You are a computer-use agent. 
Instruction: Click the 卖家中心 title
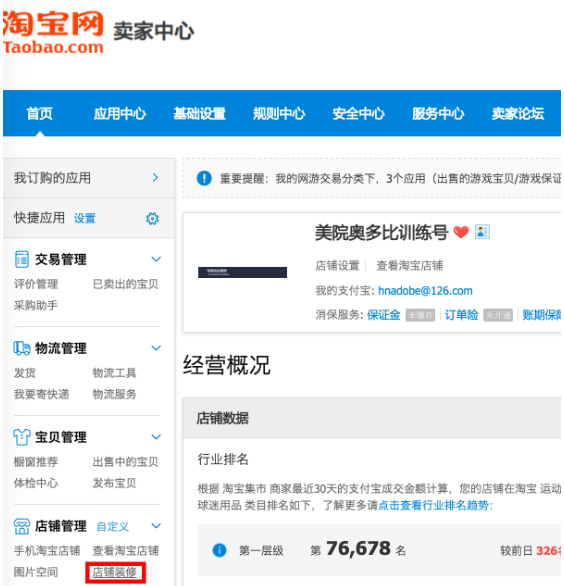point(153,31)
